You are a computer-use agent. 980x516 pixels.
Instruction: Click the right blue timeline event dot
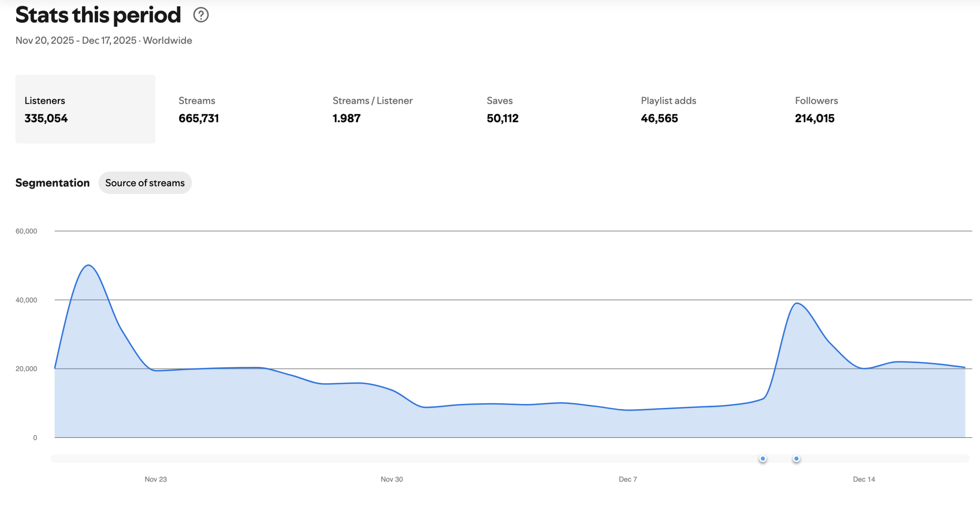coord(796,459)
